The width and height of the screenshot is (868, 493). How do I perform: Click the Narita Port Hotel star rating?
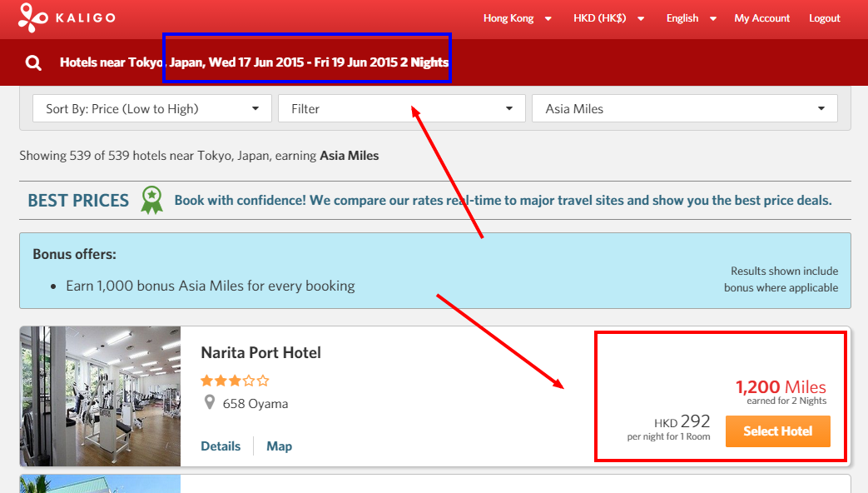coord(235,381)
